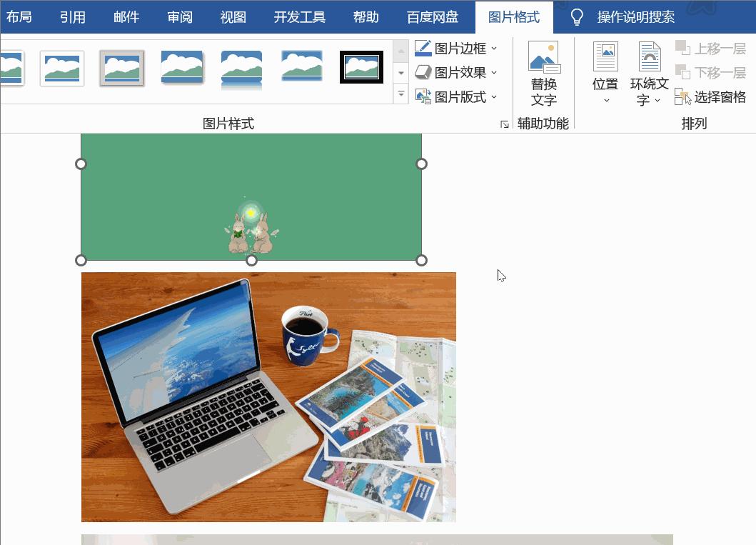
Task: Open the 图片效果 effects dropdown arrow
Action: pos(495,72)
